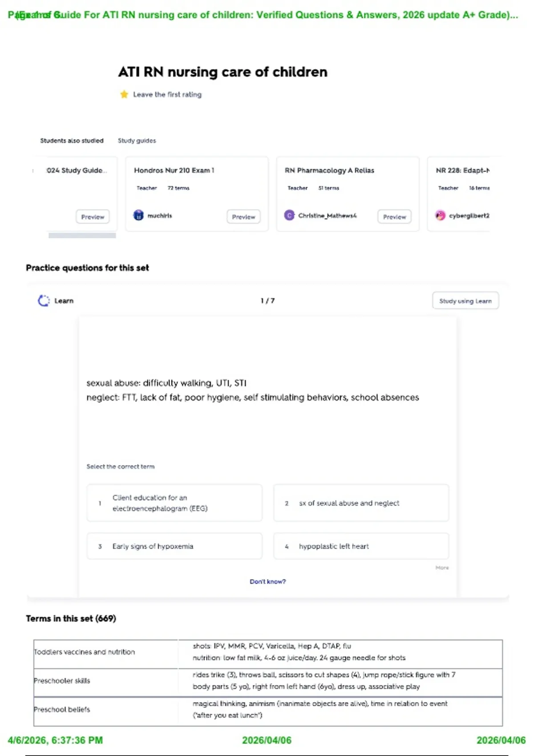Click Leave the first rating link
Viewport: 534px width, 756px height.
tap(167, 94)
